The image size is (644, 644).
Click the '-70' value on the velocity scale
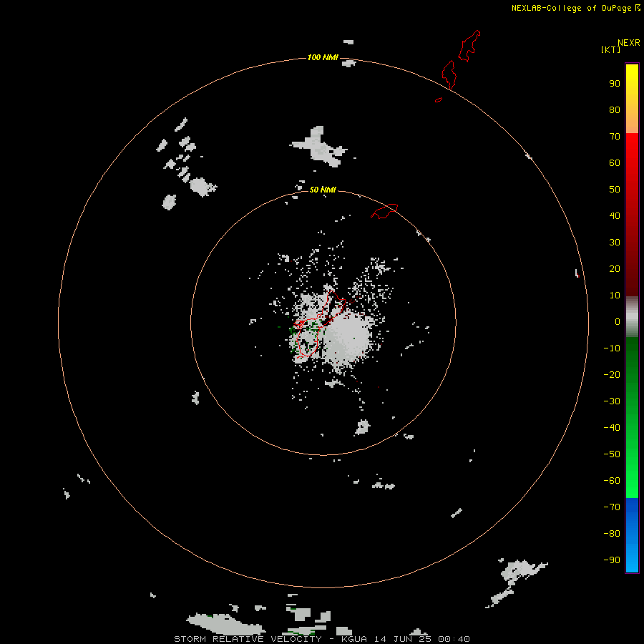tap(612, 507)
